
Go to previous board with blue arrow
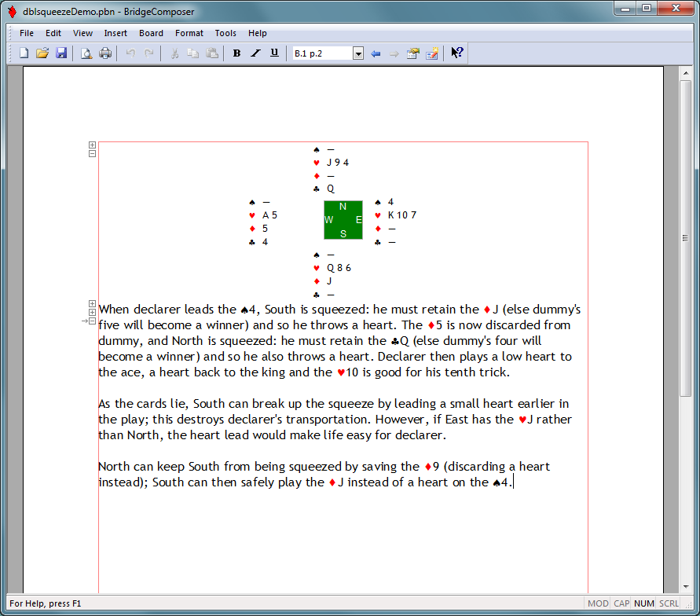tap(376, 53)
